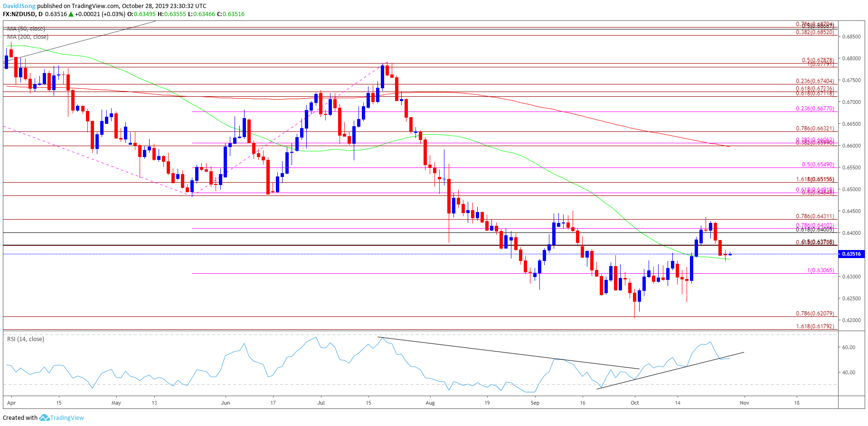Click the 0.618(0.64005) Fibonacci label
Viewport: 868px width, 426px height.
pyautogui.click(x=815, y=230)
